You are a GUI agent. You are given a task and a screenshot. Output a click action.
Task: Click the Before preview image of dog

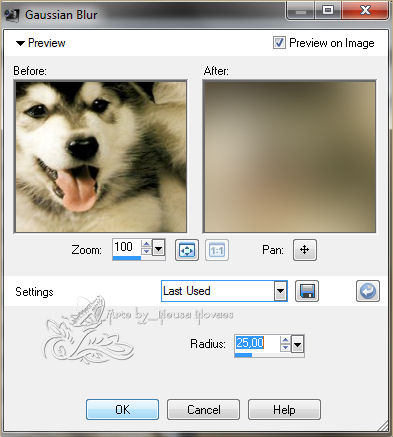click(101, 157)
